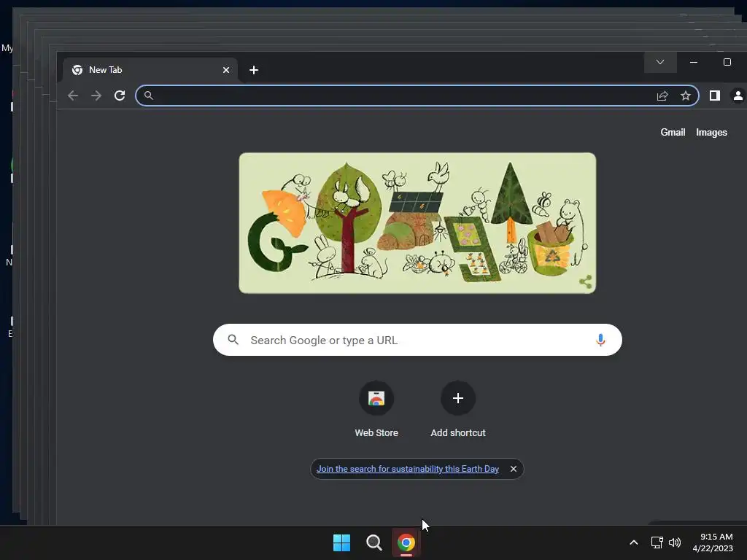747x560 pixels.
Task: Minimize the Chrome window
Action: pos(694,63)
